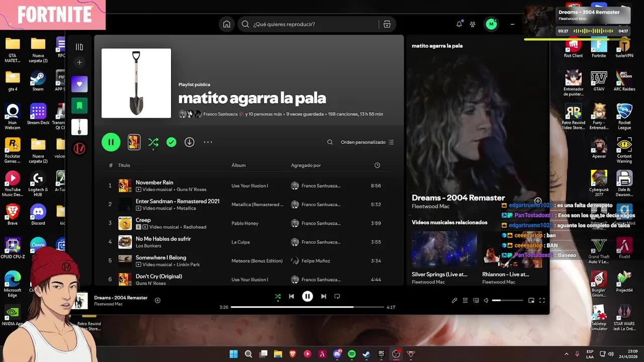The height and width of the screenshot is (362, 644).
Task: Collapse Your Library sidebar icon
Action: [x=79, y=47]
